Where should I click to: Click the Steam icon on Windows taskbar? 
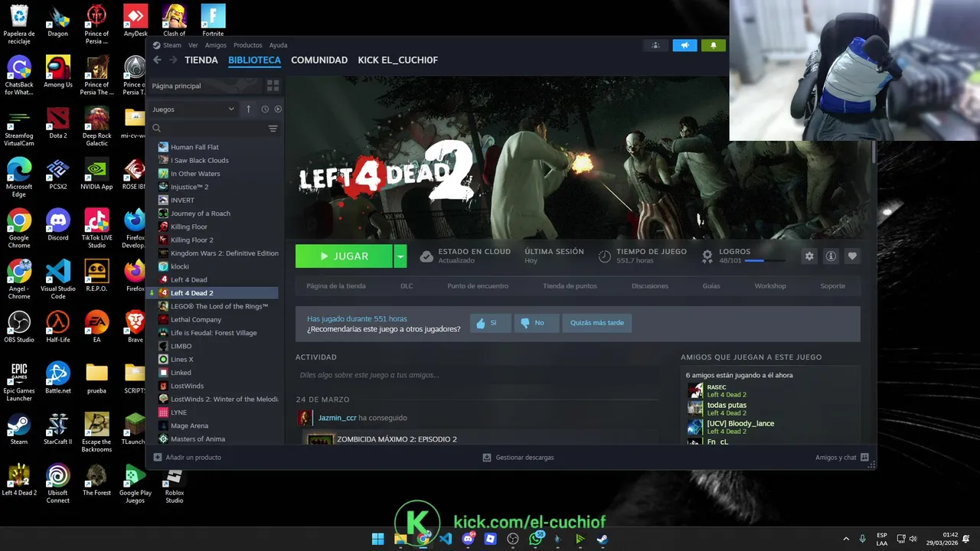pyautogui.click(x=603, y=539)
